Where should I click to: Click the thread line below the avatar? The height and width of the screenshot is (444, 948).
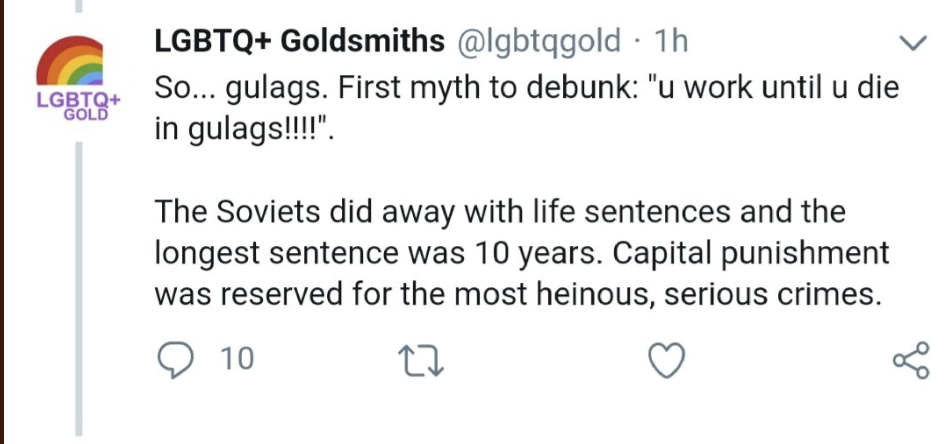pyautogui.click(x=79, y=289)
